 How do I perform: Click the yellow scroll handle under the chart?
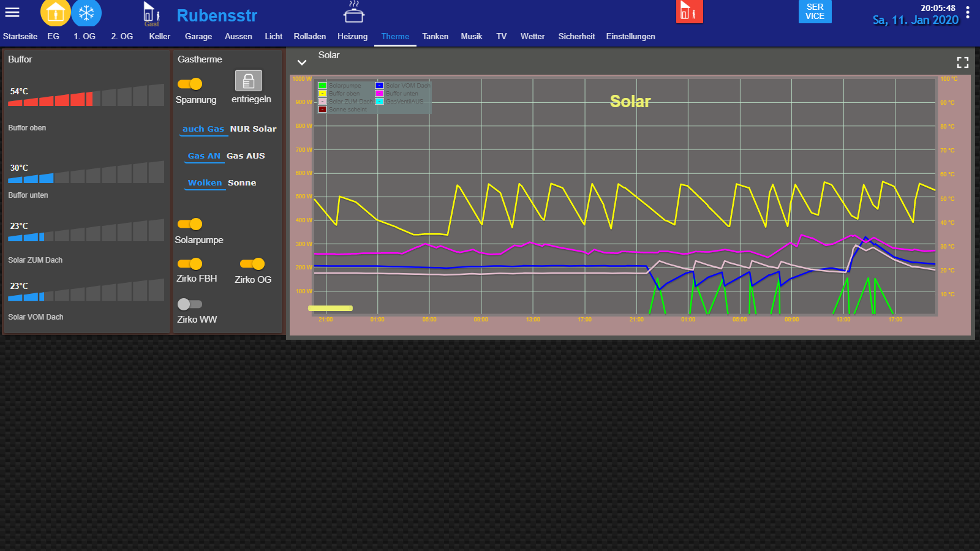click(x=330, y=309)
